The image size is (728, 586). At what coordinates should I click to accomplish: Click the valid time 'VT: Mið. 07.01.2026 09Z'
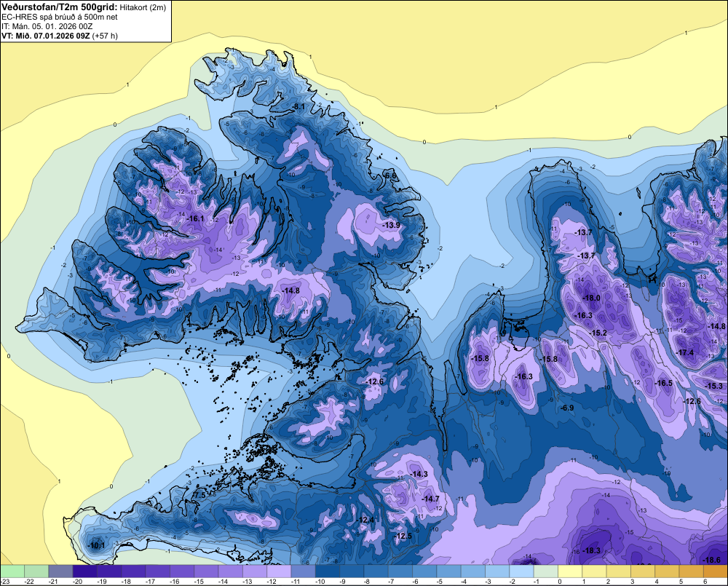coord(45,36)
